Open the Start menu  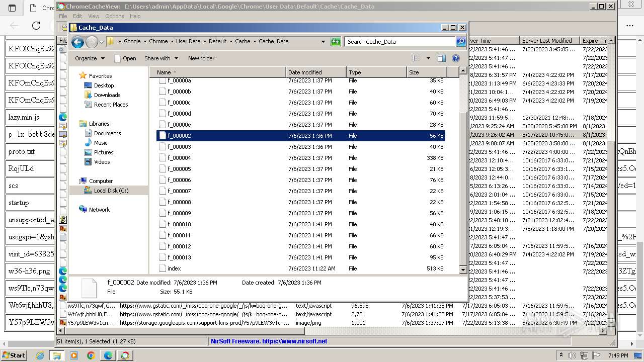14,355
